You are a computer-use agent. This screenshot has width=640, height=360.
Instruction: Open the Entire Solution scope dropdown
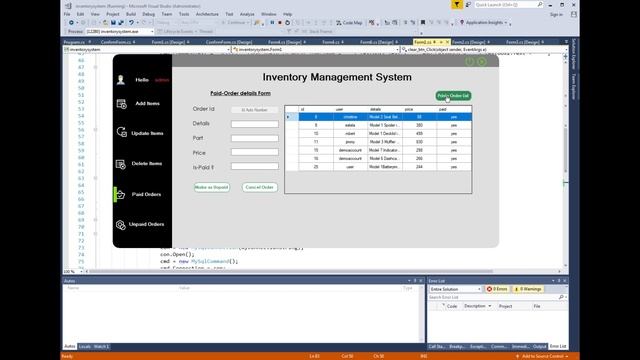[x=456, y=289]
